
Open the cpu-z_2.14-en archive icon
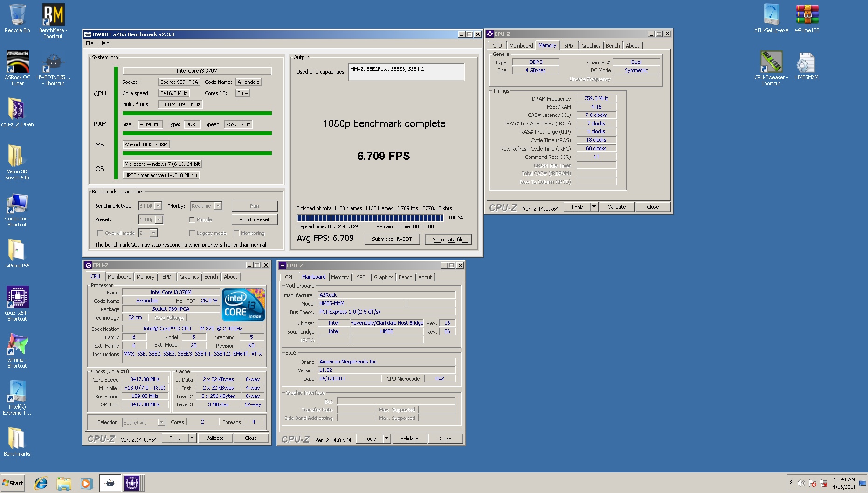[x=17, y=112]
